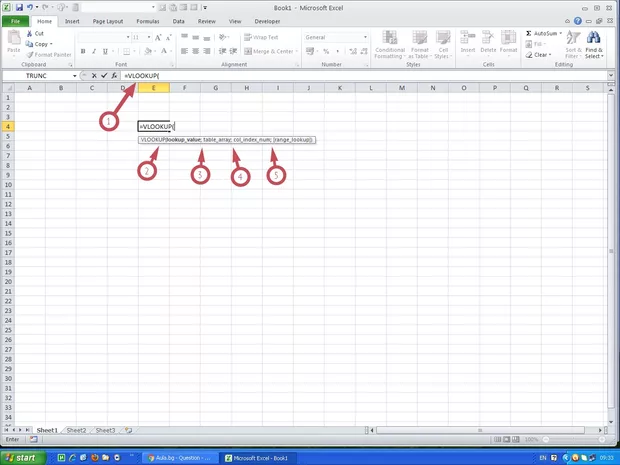Click the AutoSum button

pyautogui.click(x=544, y=33)
